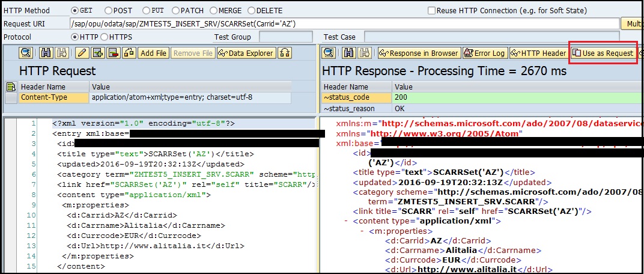The image size is (644, 274).
Task: Click request line 1 xml version declaration
Action: tap(144, 124)
